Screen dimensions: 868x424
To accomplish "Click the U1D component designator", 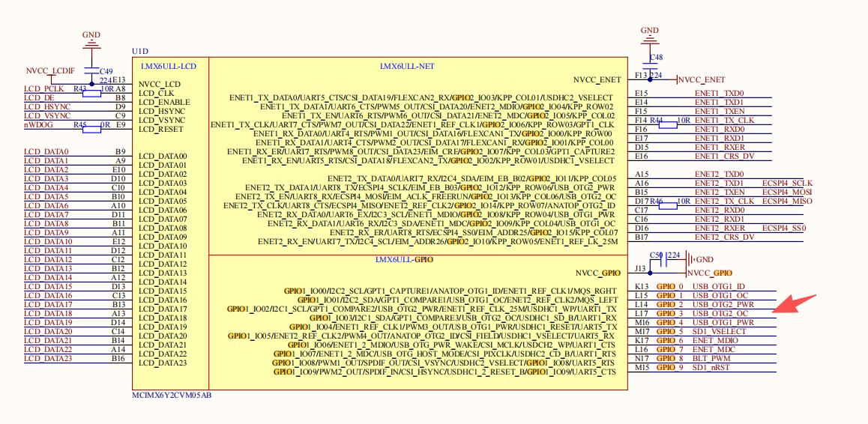I will click(x=139, y=52).
